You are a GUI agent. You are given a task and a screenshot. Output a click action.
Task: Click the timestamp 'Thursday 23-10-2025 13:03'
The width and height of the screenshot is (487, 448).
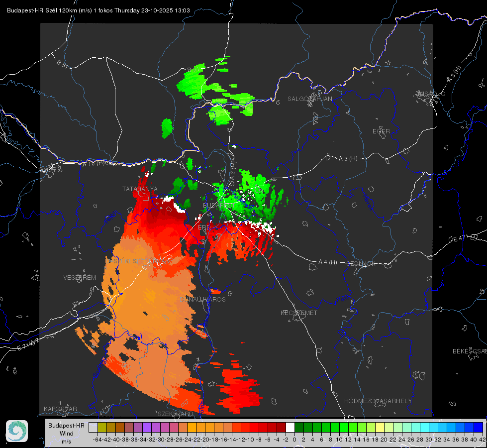[152, 10]
